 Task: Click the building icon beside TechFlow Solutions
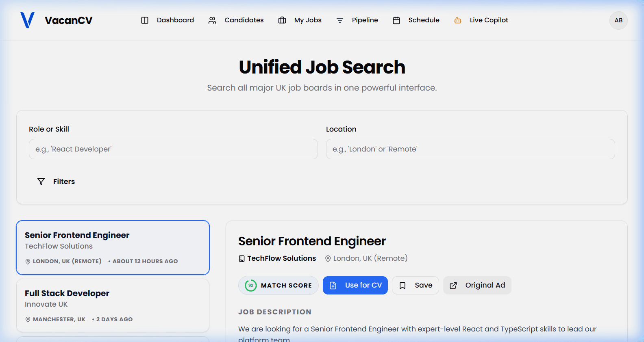241,258
